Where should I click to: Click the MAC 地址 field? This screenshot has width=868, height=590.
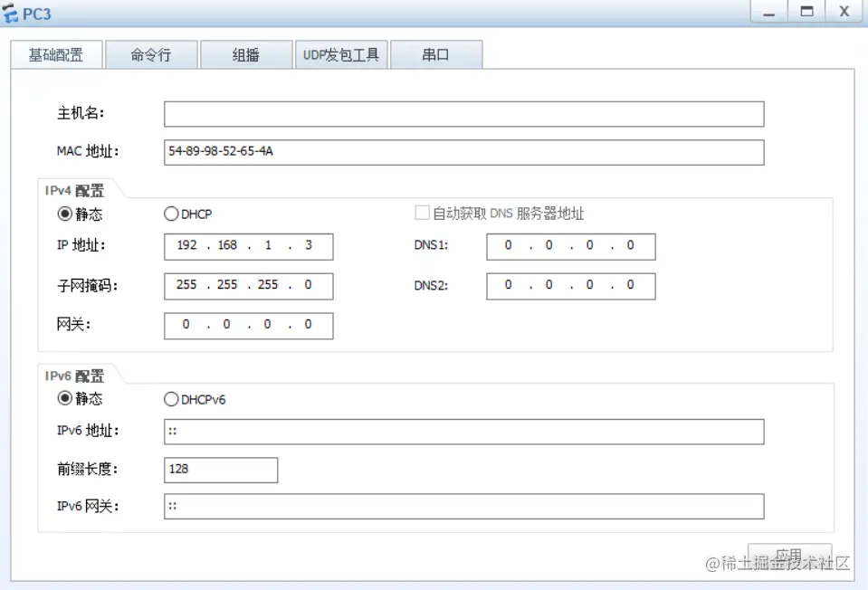click(x=464, y=152)
